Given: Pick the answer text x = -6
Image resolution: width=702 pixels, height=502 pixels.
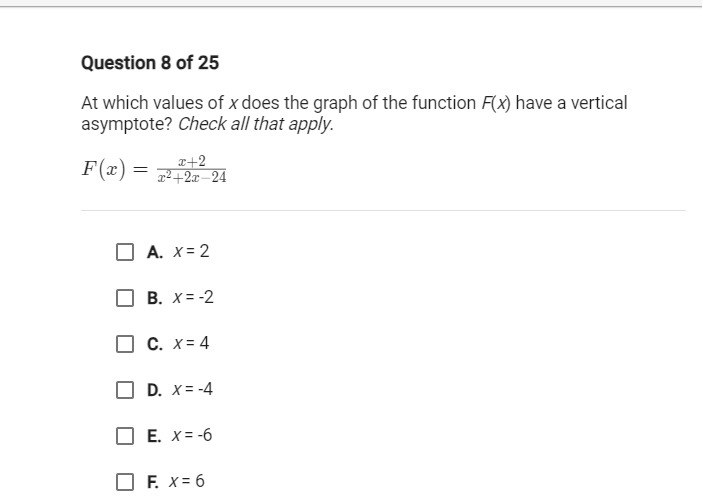Looking at the screenshot, I should [192, 435].
